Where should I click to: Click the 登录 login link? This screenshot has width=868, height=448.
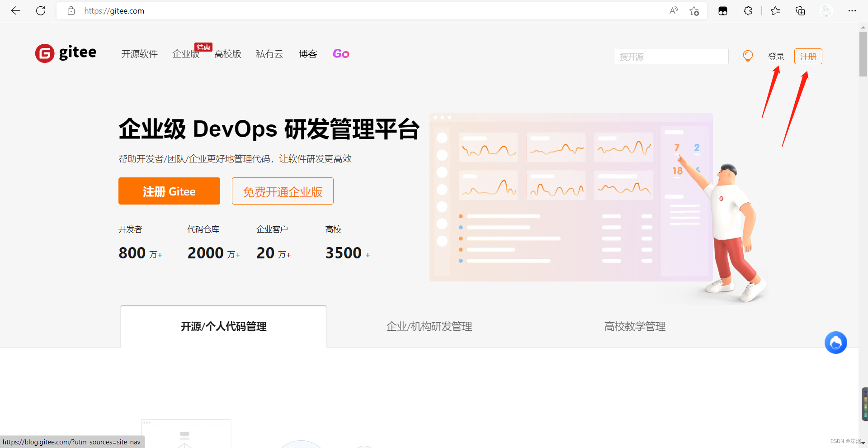click(x=776, y=57)
